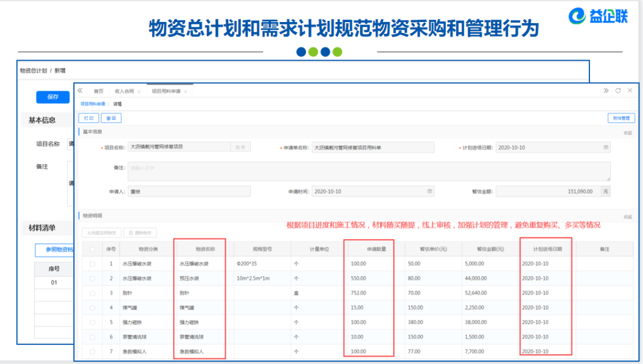Click the right double-chevron tab scroll icon
Viewport: 643px width, 364px height.
pos(605,90)
